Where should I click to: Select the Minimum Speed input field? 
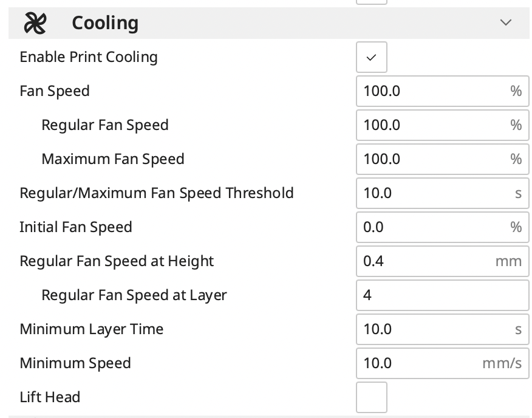click(x=443, y=363)
